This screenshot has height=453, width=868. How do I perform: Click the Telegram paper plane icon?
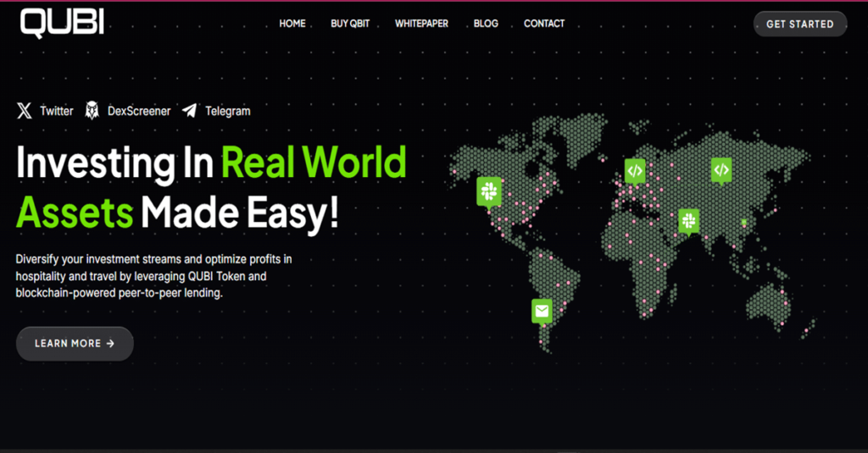[189, 111]
